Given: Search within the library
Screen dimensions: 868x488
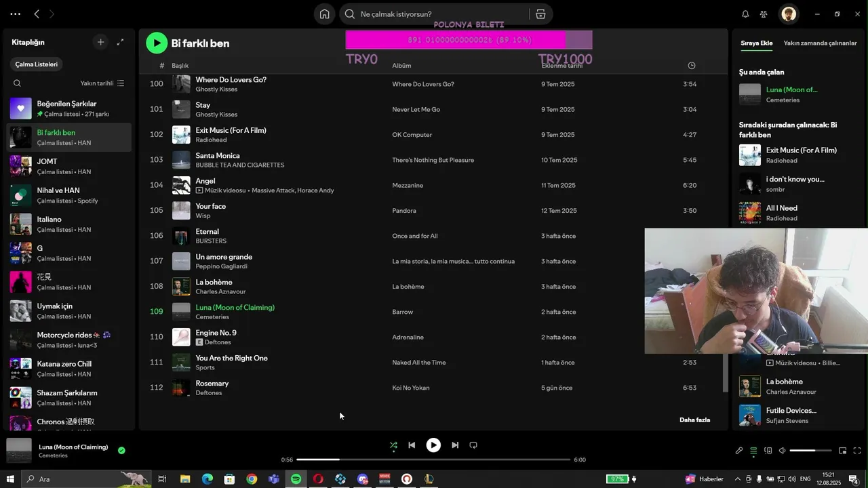Looking at the screenshot, I should pos(18,83).
